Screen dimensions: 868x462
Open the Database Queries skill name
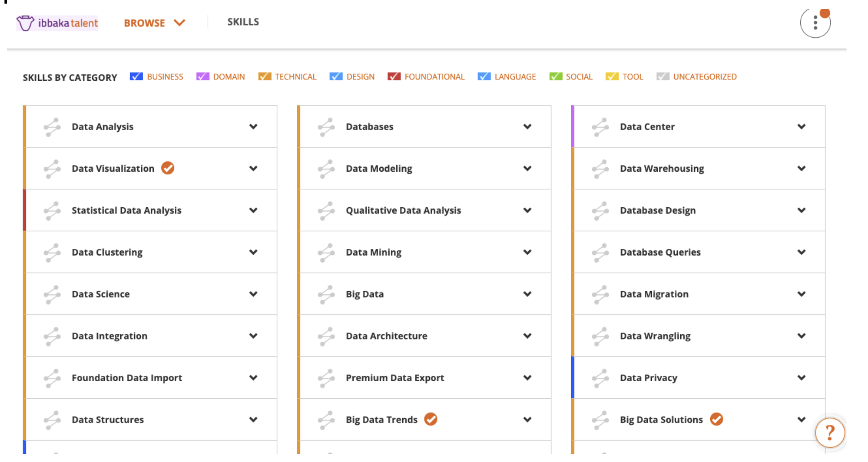coord(660,253)
